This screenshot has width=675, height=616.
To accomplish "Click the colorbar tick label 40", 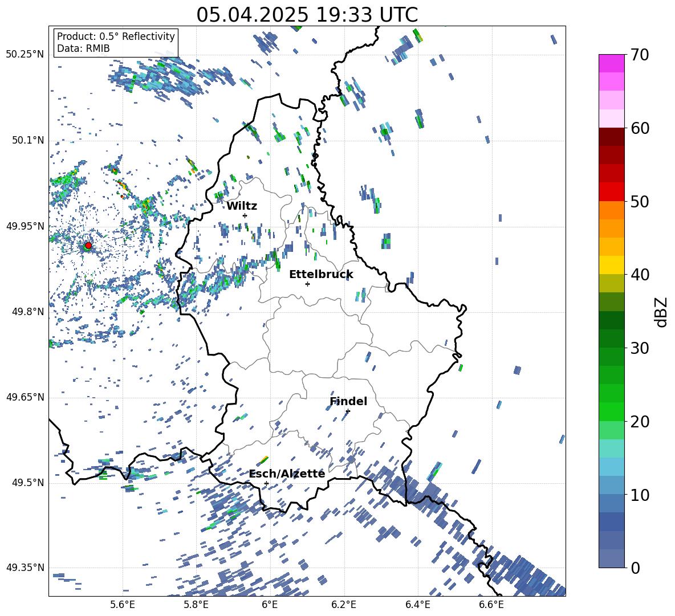I will (x=640, y=275).
